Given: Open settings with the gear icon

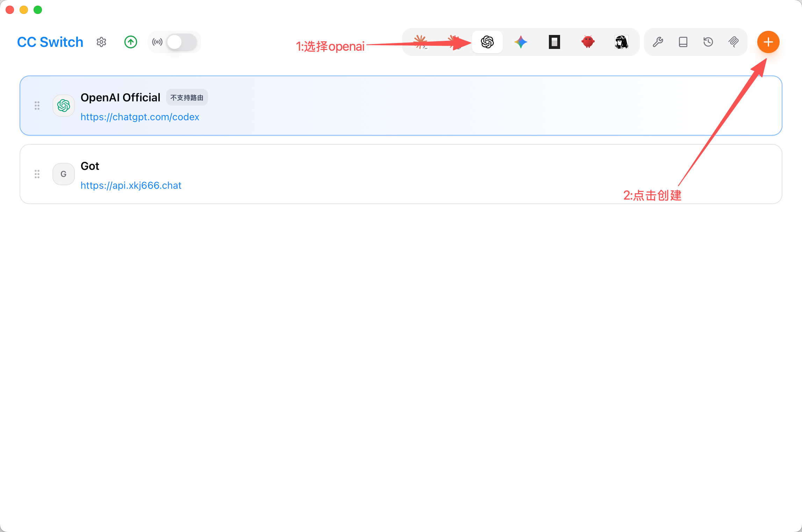Looking at the screenshot, I should pos(101,42).
